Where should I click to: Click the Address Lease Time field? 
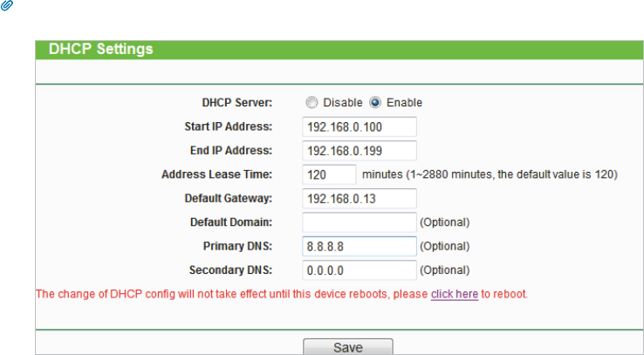tap(329, 174)
